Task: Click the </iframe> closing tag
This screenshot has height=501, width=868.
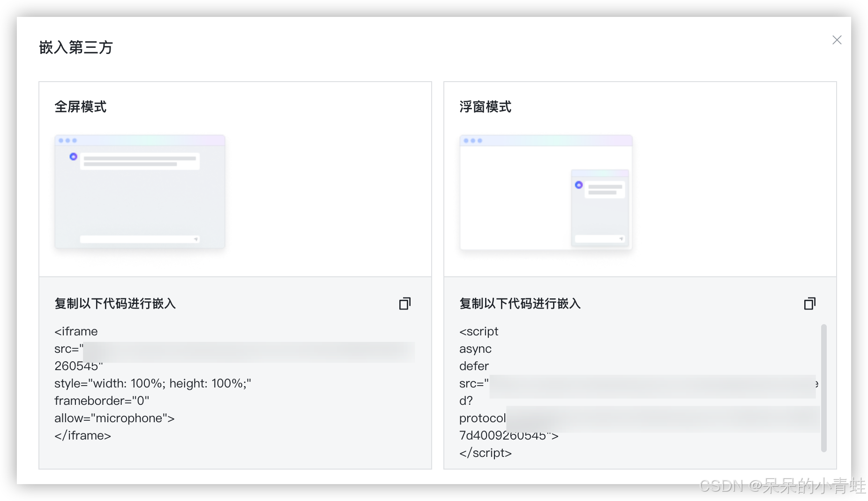Action: point(82,435)
